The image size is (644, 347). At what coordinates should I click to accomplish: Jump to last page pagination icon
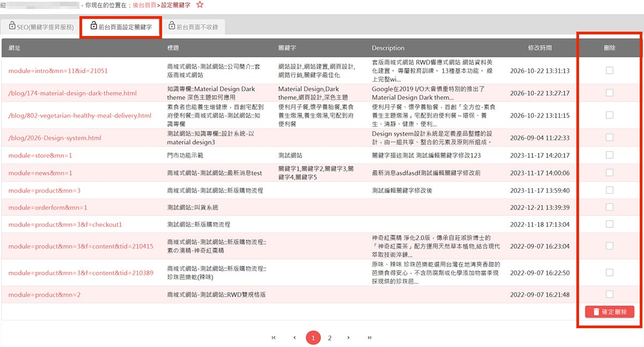tap(369, 337)
